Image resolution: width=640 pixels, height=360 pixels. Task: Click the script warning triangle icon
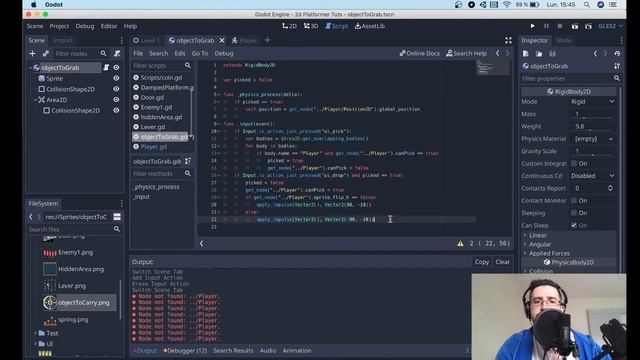coord(460,243)
